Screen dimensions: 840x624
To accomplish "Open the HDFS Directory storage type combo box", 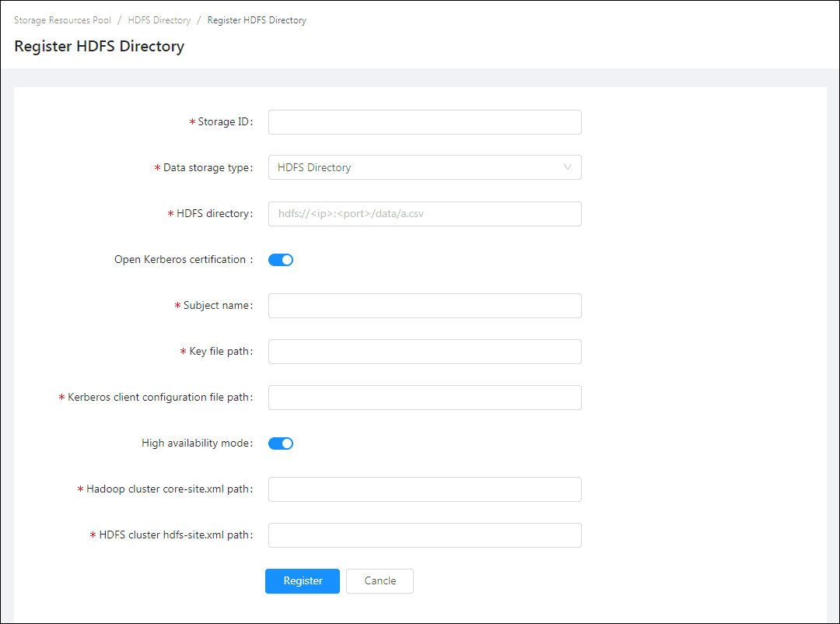I will tap(412, 167).
